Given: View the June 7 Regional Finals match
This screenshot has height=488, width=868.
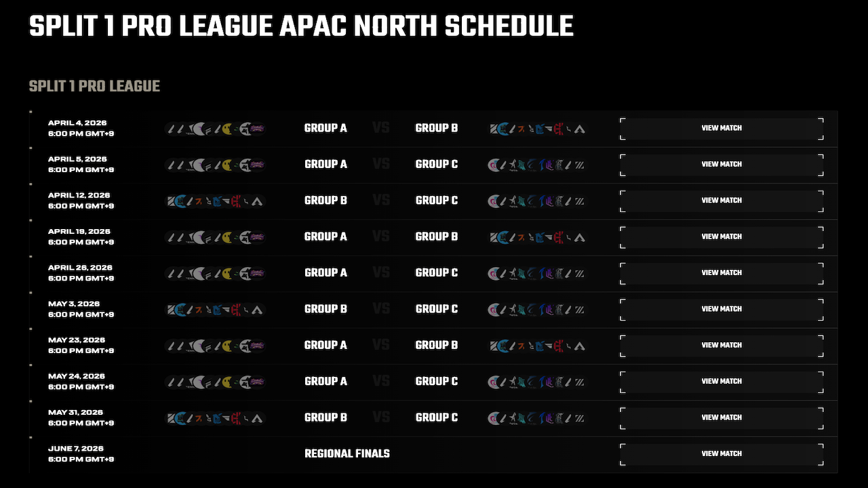Looking at the screenshot, I should [x=722, y=453].
